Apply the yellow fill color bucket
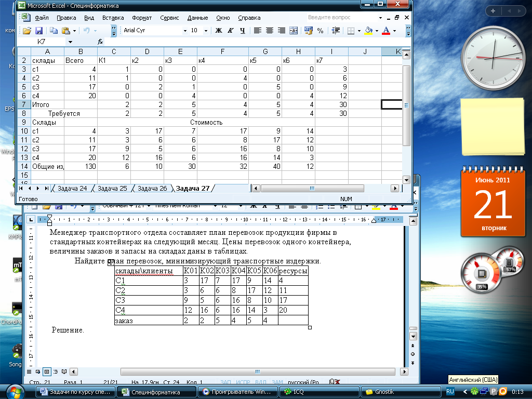Screen dimensions: 532x399 coord(368,31)
